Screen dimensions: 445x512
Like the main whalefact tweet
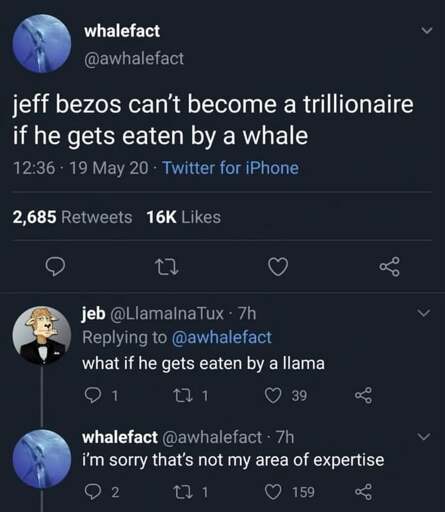[x=278, y=267]
